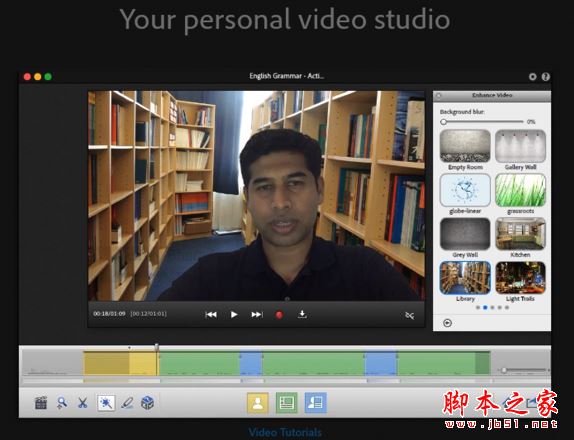Image resolution: width=574 pixels, height=440 pixels.
Task: Select the globe-linear background thumbnail
Action: [465, 190]
